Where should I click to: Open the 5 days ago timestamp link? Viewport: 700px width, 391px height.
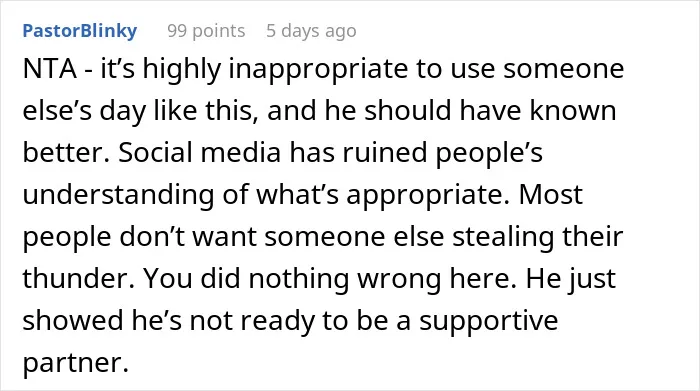(x=311, y=31)
